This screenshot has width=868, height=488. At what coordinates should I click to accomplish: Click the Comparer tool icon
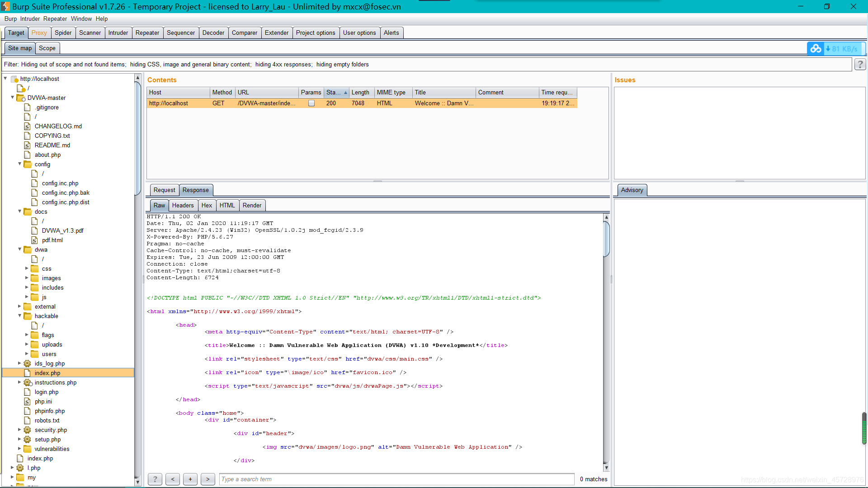244,32
